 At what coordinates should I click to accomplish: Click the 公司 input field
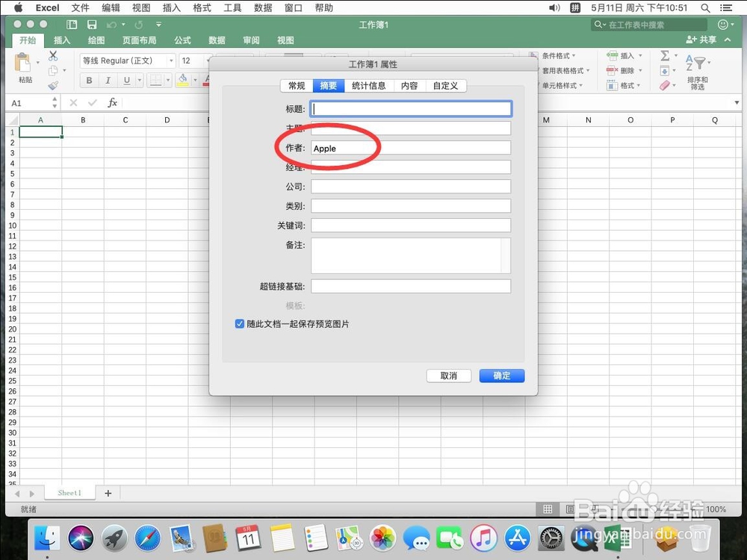click(x=411, y=187)
